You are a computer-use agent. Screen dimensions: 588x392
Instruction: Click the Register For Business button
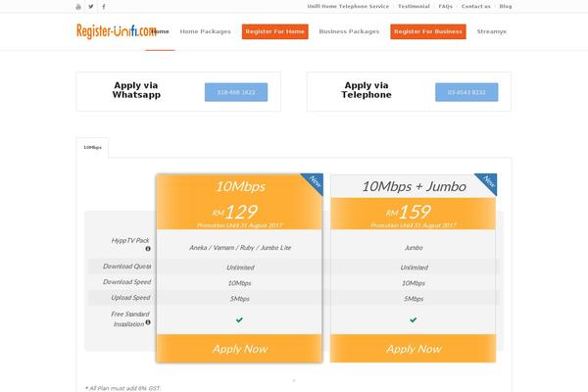pos(428,31)
